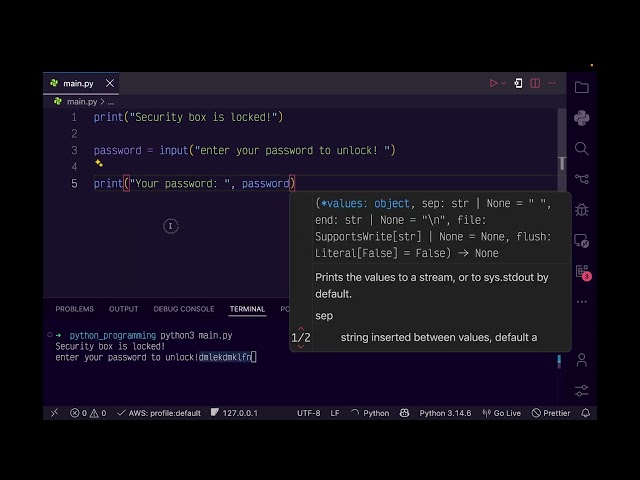Open Extensions icon with badge 3
The width and height of the screenshot is (640, 480).
point(583,272)
